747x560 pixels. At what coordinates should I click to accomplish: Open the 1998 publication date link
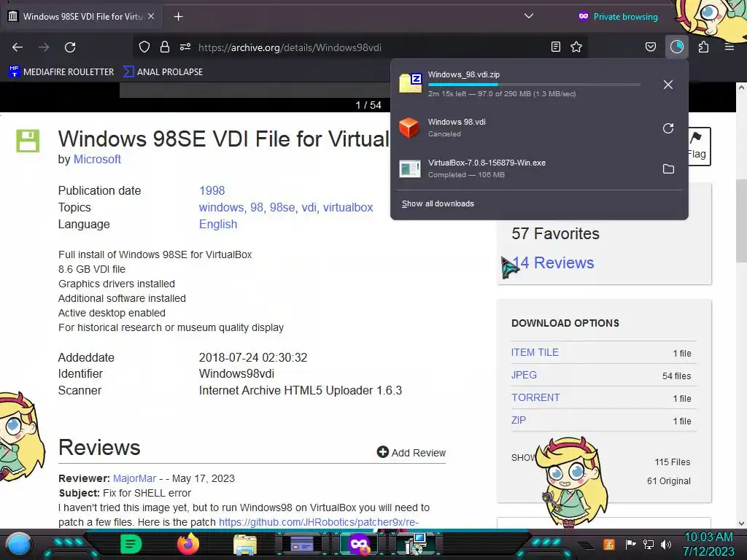tap(212, 190)
